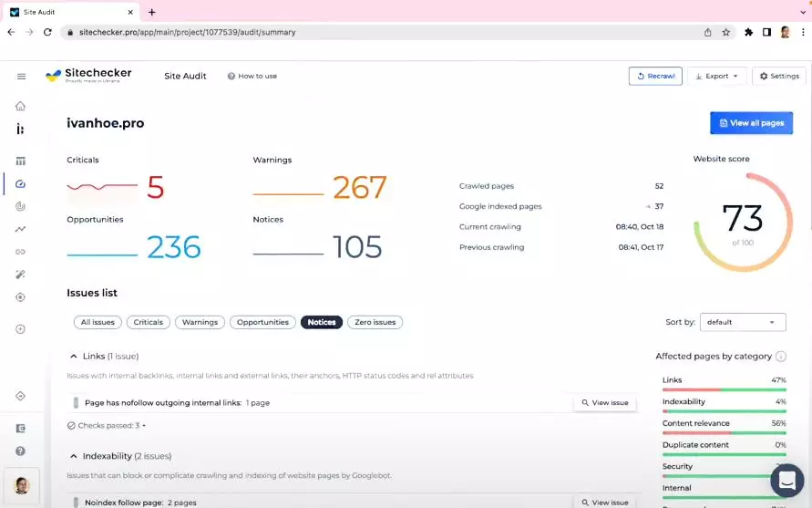This screenshot has height=508, width=812.
Task: Open the Settings button
Action: tap(779, 77)
